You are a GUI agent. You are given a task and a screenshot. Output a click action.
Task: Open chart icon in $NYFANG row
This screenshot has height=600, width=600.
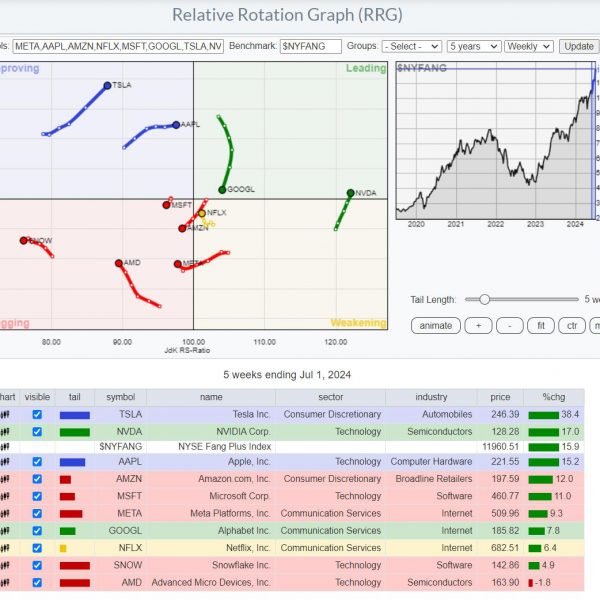5,447
